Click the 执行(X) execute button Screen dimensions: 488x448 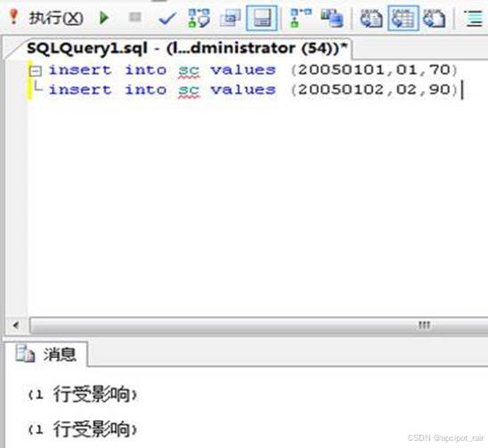click(56, 18)
